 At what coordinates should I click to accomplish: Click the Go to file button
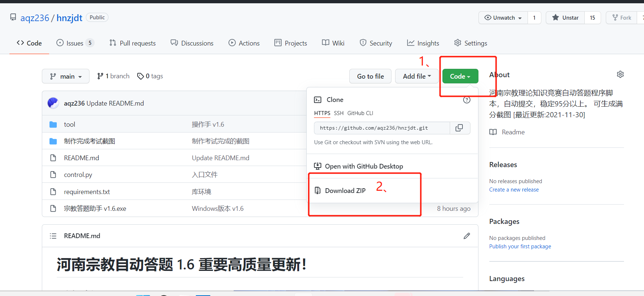tap(370, 76)
